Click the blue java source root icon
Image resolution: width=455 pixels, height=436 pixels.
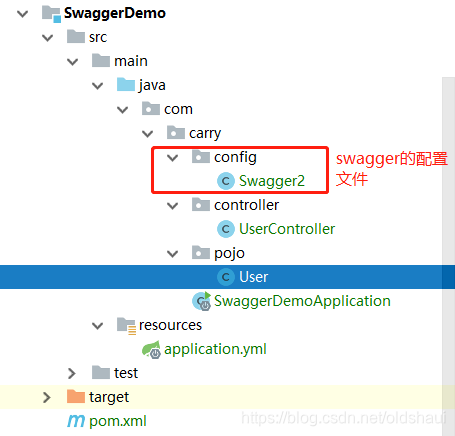click(x=126, y=85)
